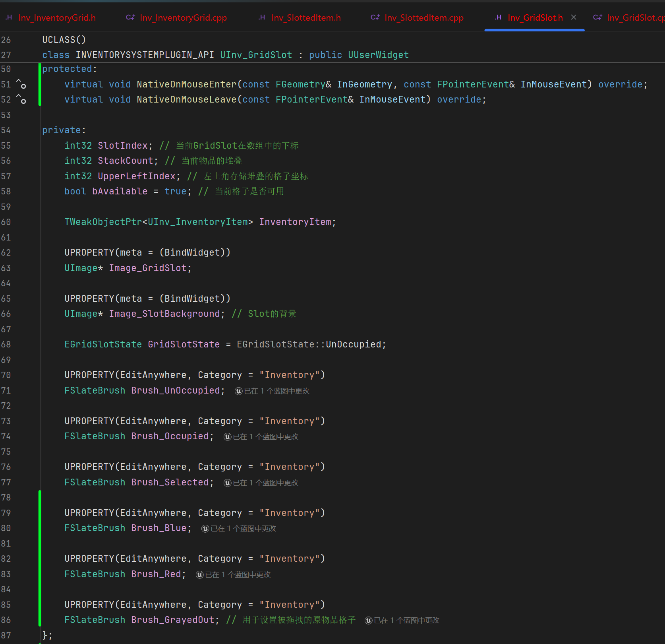Open blueprint usage hint next to Brush_Selected
Image resolution: width=665 pixels, height=644 pixels.
click(x=261, y=483)
